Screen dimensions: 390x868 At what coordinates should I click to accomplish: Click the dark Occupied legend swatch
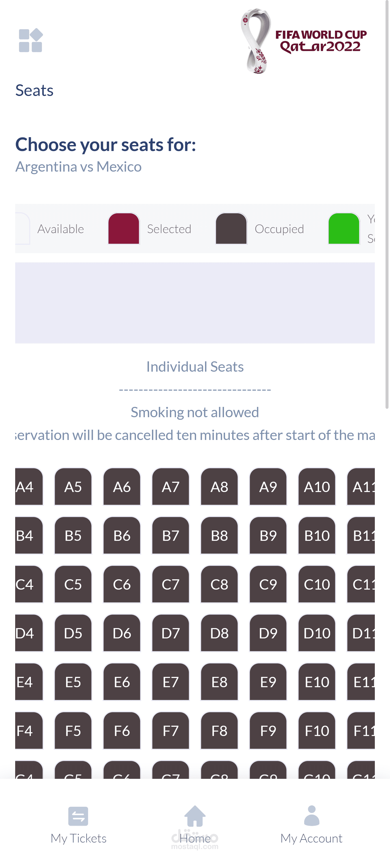click(231, 229)
